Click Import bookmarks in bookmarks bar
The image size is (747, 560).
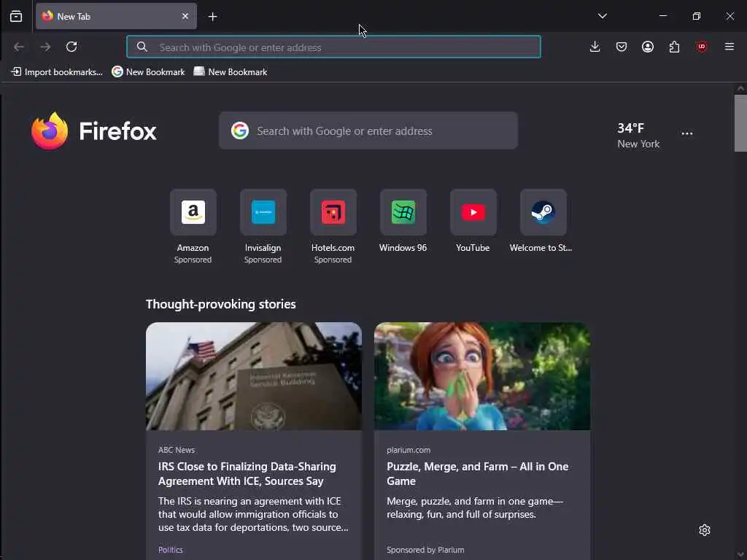(x=57, y=72)
